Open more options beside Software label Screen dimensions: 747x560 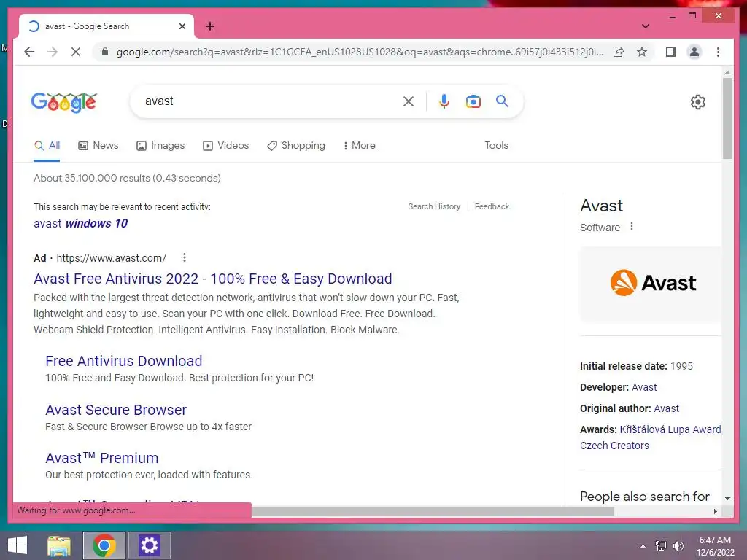632,226
